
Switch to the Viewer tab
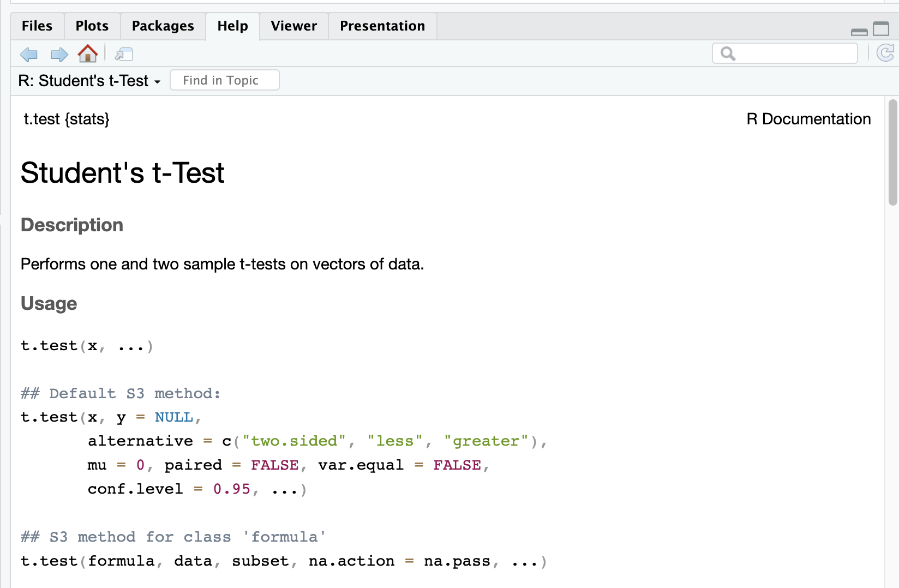[x=293, y=26]
